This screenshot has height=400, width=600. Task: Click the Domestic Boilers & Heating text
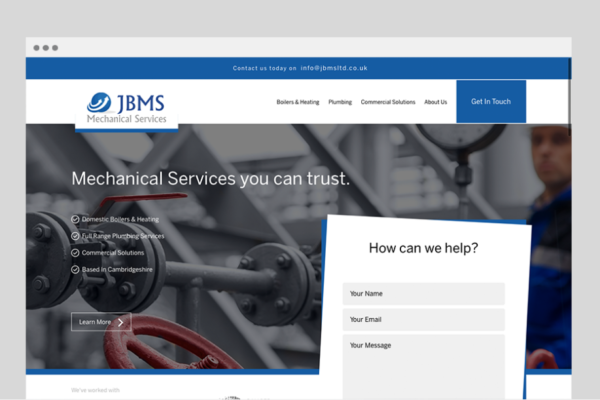120,219
